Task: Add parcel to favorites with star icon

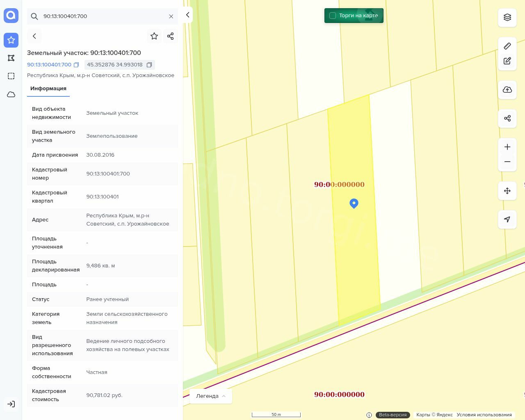Action: coord(154,36)
